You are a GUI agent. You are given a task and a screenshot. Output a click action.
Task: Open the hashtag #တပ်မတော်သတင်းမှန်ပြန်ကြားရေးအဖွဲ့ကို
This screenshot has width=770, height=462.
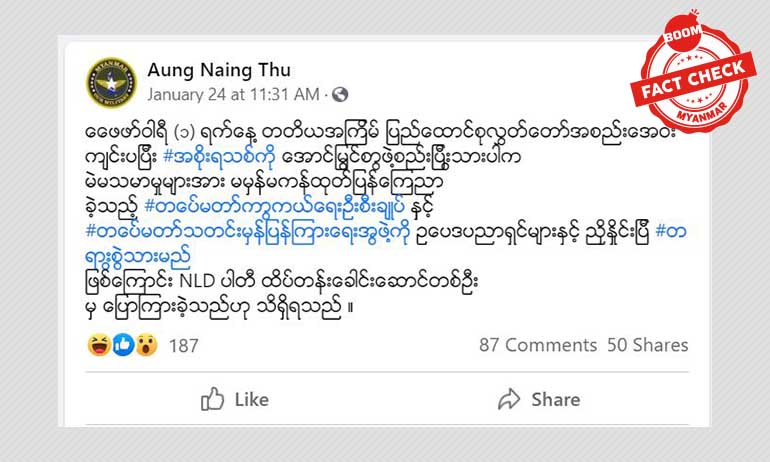coord(248,231)
